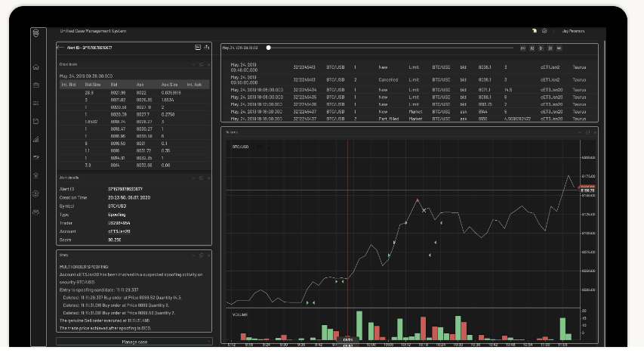Close the chart panel
This screenshot has width=644, height=353.
pos(595,132)
